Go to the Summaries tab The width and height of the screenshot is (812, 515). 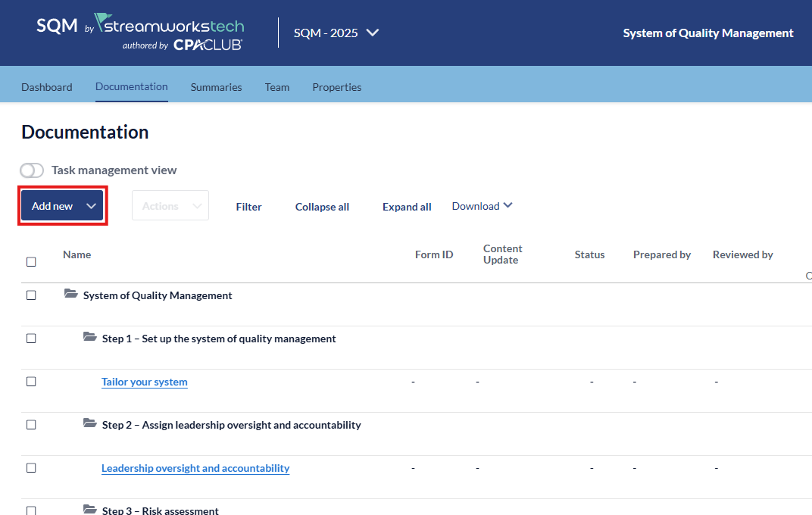pos(216,87)
